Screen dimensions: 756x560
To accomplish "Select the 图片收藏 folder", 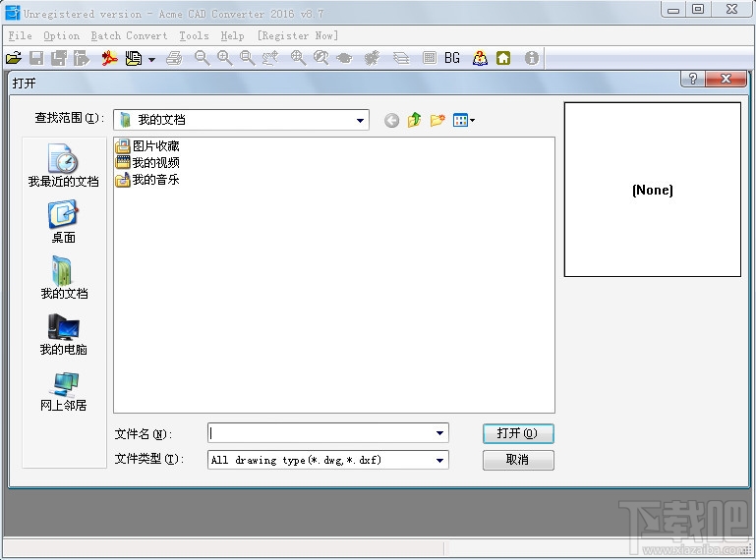I will pos(147,146).
